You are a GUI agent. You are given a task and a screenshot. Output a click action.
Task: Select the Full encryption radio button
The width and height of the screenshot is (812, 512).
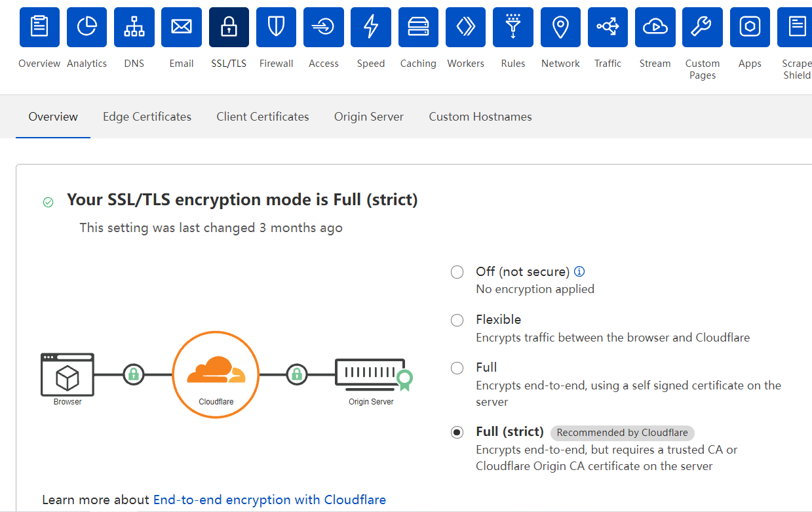(457, 368)
